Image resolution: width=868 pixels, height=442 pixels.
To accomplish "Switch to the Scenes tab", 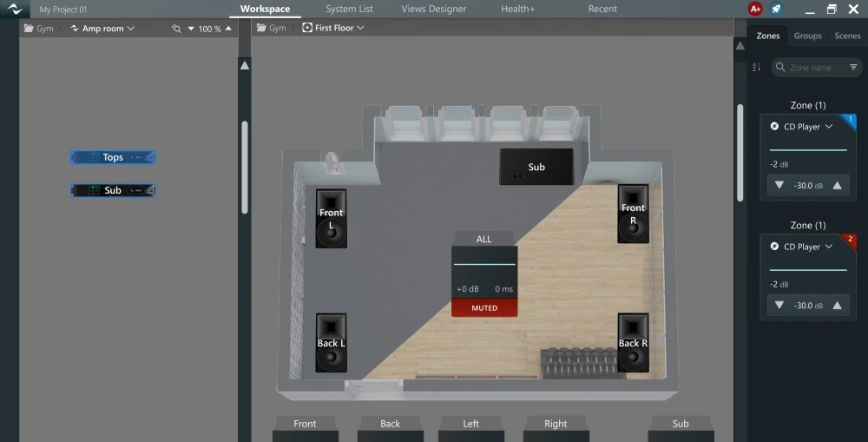I will point(847,36).
